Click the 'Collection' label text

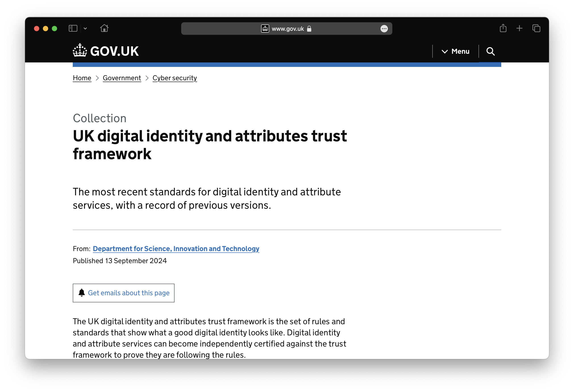tap(100, 118)
